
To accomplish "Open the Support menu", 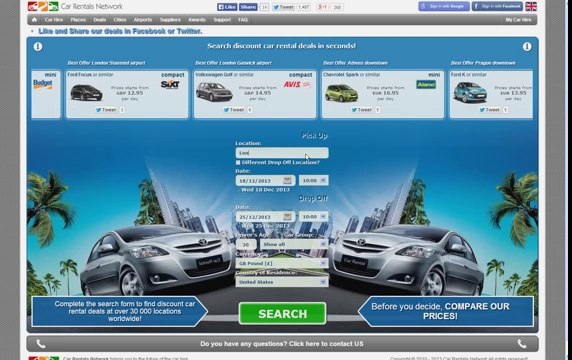I will pyautogui.click(x=222, y=20).
